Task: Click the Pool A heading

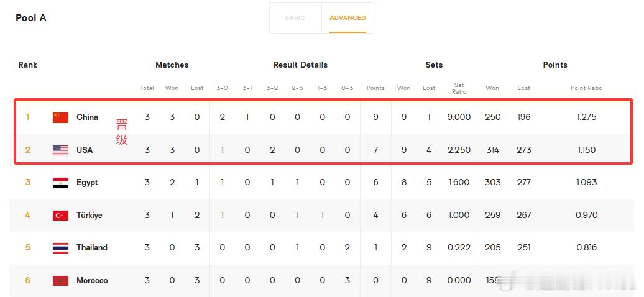Action: click(x=31, y=18)
